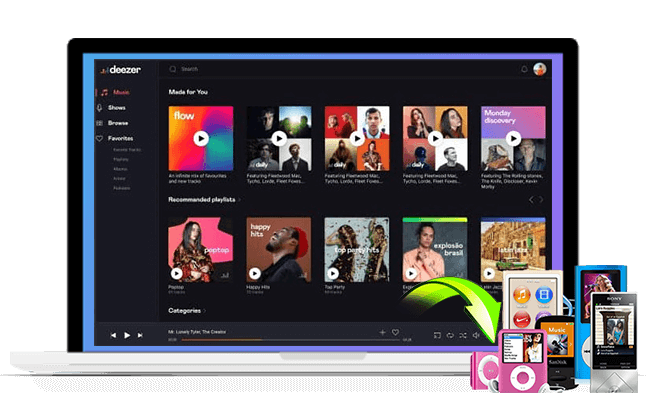Screen dimensions: 650x400
Task: Skip to next track in player
Action: pos(140,335)
